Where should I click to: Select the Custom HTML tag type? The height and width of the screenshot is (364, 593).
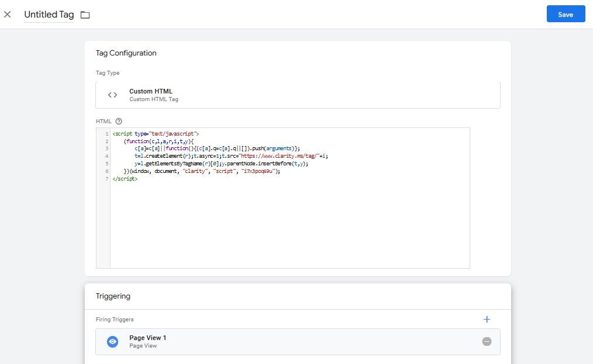click(x=298, y=95)
